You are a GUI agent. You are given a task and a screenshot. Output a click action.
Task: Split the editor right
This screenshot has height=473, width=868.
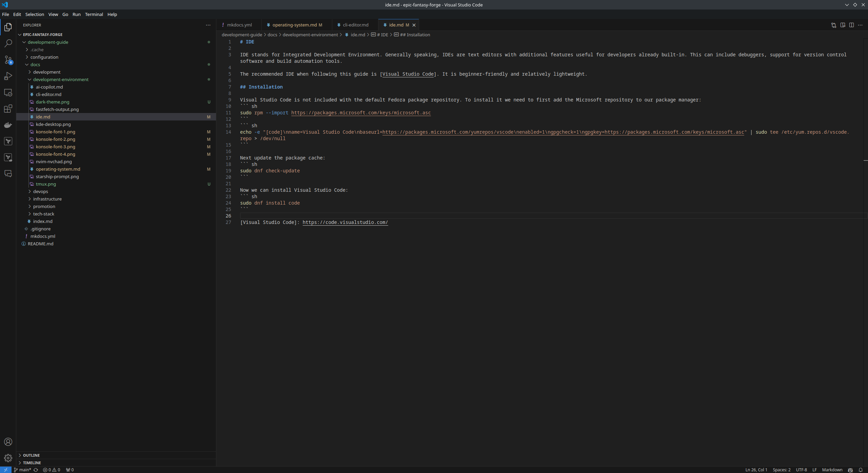click(851, 25)
